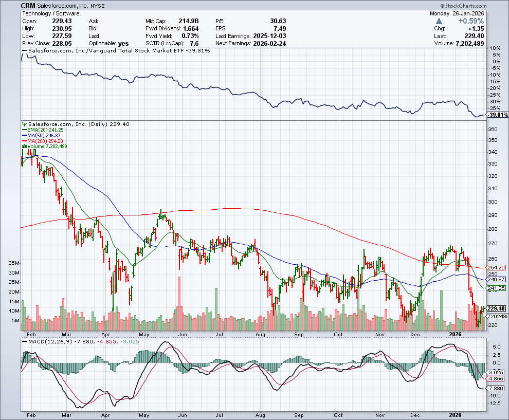Viewport: 509px width, 420px height.
Task: Click the 'Salesforce.com, Inc. NYSE' title text
Action: coord(71,6)
